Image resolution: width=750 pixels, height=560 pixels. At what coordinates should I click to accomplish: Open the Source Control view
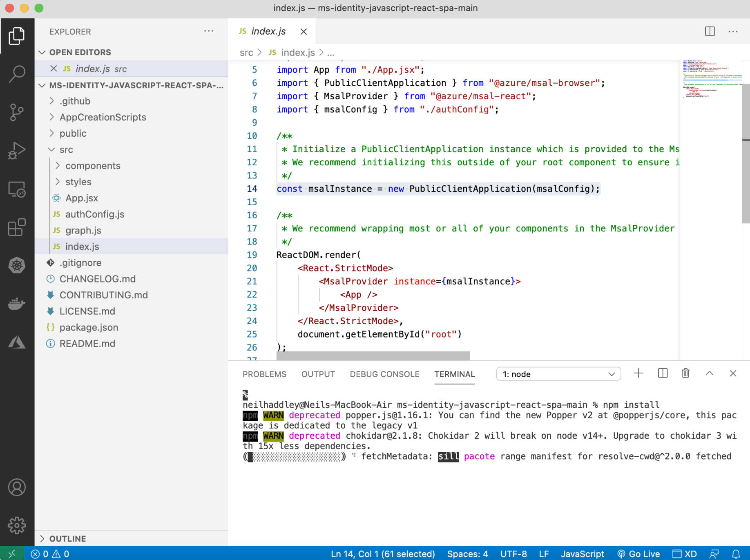tap(17, 112)
